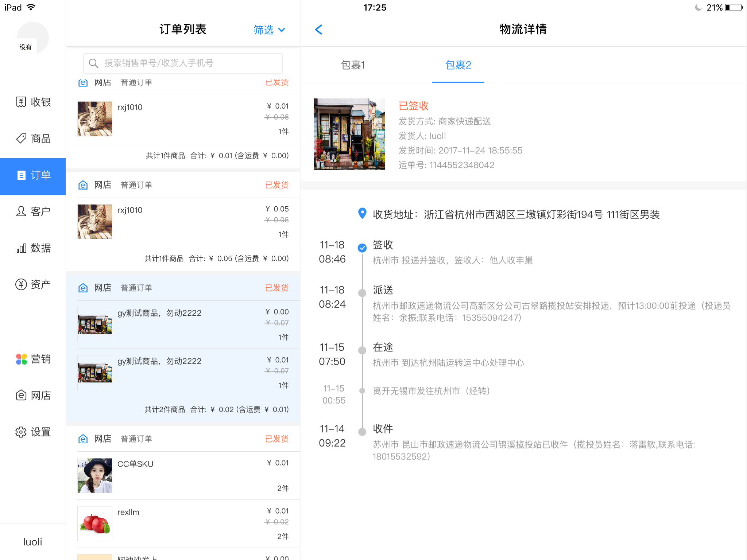Viewport: 747px width, 560px height.
Task: Tap the 发货方式: 商家快递配送 line
Action: point(445,121)
